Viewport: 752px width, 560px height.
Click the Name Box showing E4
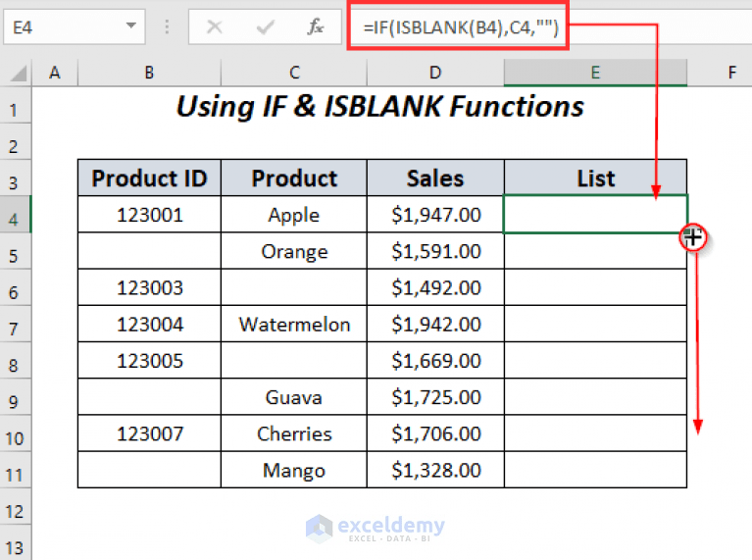[75, 26]
